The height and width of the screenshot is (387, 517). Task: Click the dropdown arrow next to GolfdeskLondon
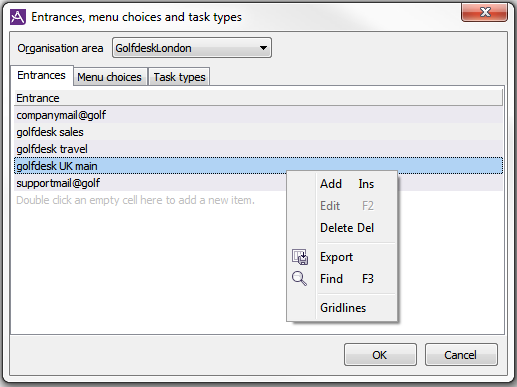point(263,48)
